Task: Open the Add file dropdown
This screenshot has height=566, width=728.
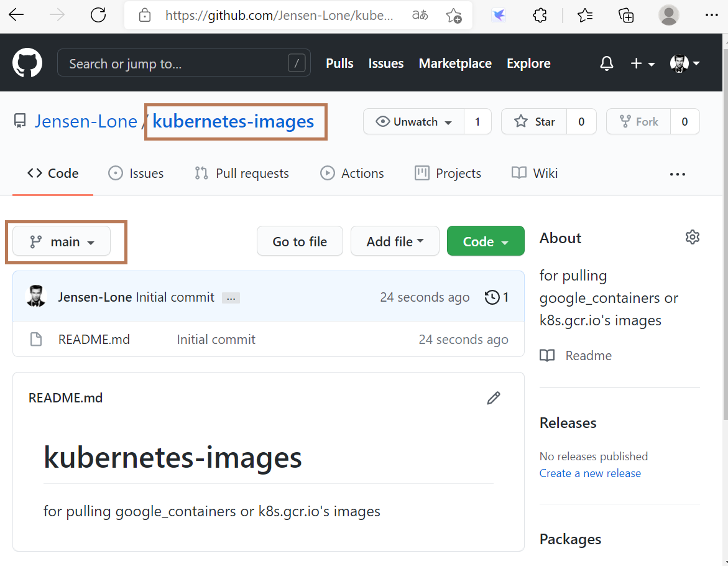Action: pyautogui.click(x=395, y=241)
